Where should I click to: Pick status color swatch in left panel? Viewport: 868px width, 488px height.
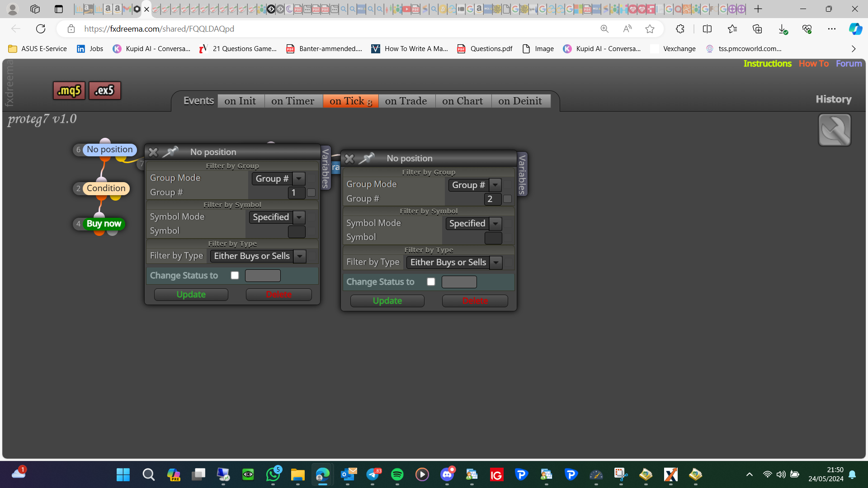(x=263, y=276)
